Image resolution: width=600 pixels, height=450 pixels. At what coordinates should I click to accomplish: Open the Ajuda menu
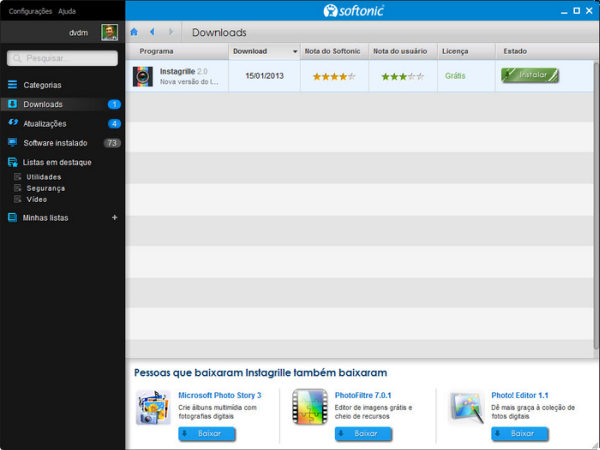tap(67, 11)
